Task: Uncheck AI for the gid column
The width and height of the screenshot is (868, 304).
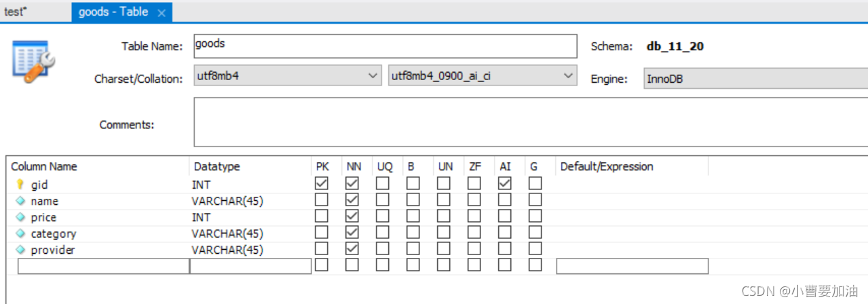Action: point(505,183)
